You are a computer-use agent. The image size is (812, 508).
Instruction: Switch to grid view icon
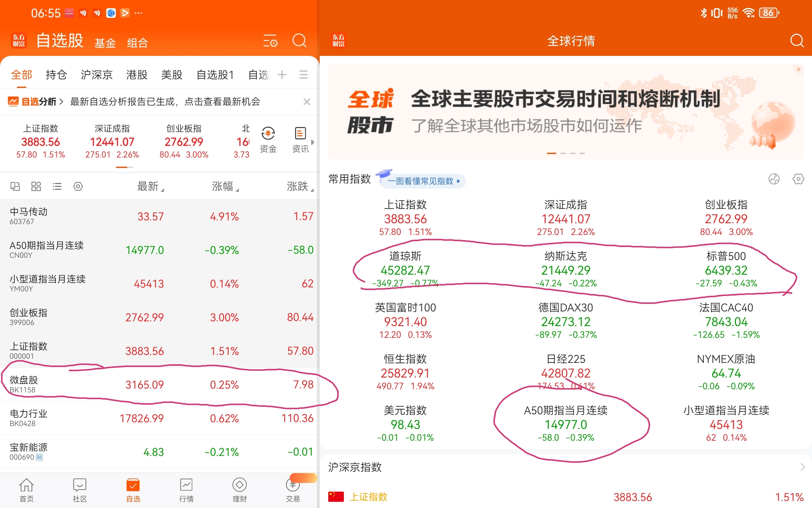click(x=36, y=186)
